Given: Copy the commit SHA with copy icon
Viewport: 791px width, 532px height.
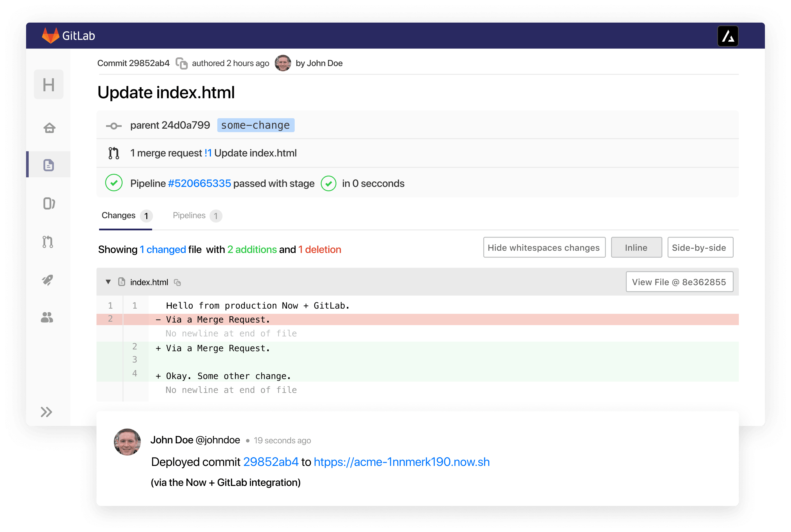Looking at the screenshot, I should (181, 63).
